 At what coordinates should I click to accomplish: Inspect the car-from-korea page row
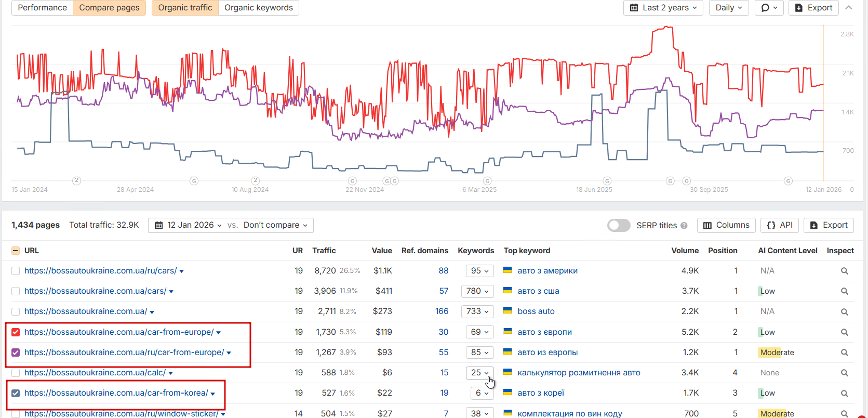pos(844,394)
